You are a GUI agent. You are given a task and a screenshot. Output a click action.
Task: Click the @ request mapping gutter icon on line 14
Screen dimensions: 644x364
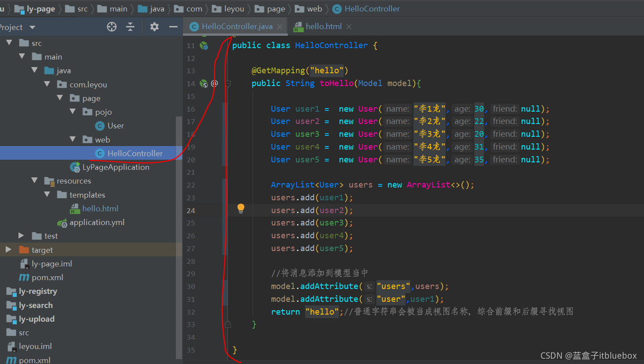214,83
